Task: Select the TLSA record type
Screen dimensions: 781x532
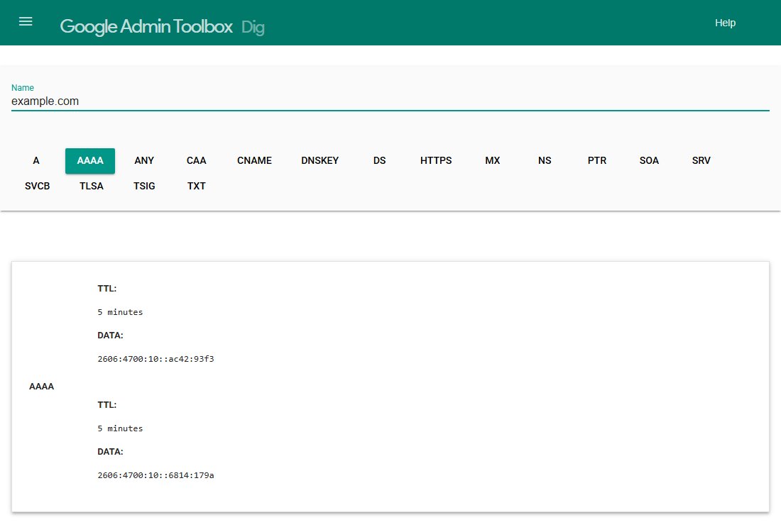Action: coord(92,186)
